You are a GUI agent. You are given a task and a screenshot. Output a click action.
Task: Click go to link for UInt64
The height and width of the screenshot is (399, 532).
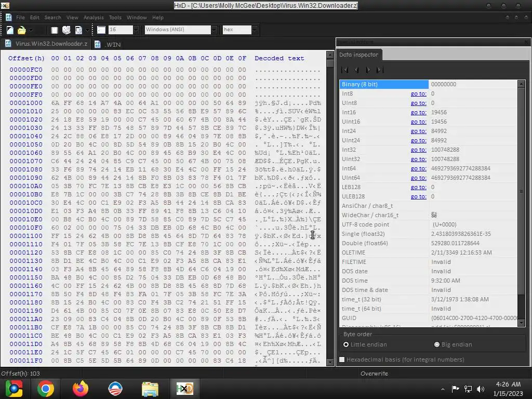coord(418,178)
